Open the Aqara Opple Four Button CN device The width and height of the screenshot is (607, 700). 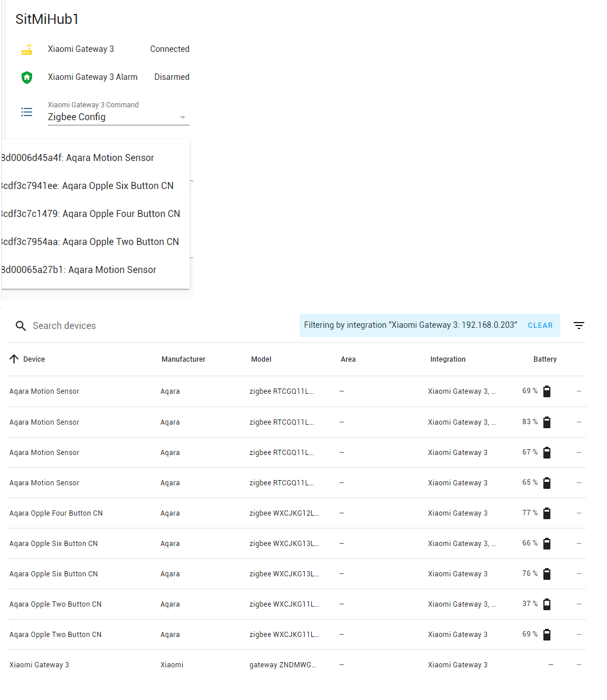point(56,513)
